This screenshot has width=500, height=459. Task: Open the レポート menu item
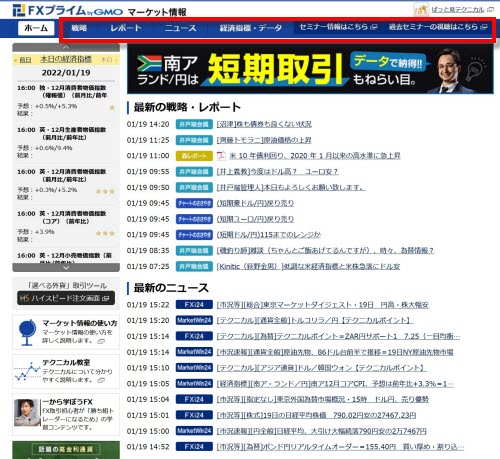[126, 28]
